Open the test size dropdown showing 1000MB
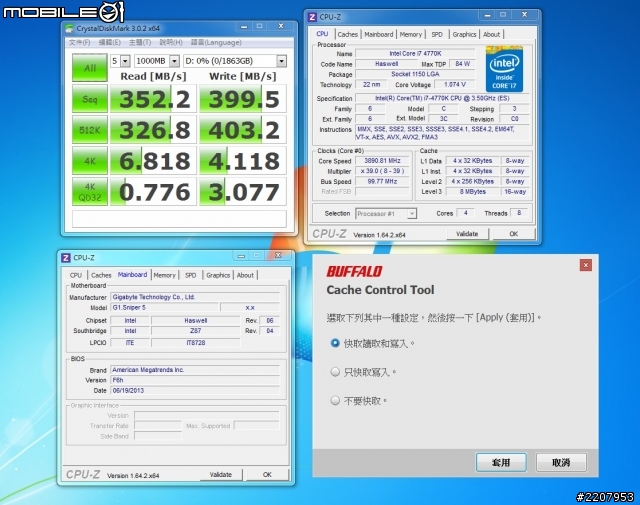 click(x=157, y=61)
